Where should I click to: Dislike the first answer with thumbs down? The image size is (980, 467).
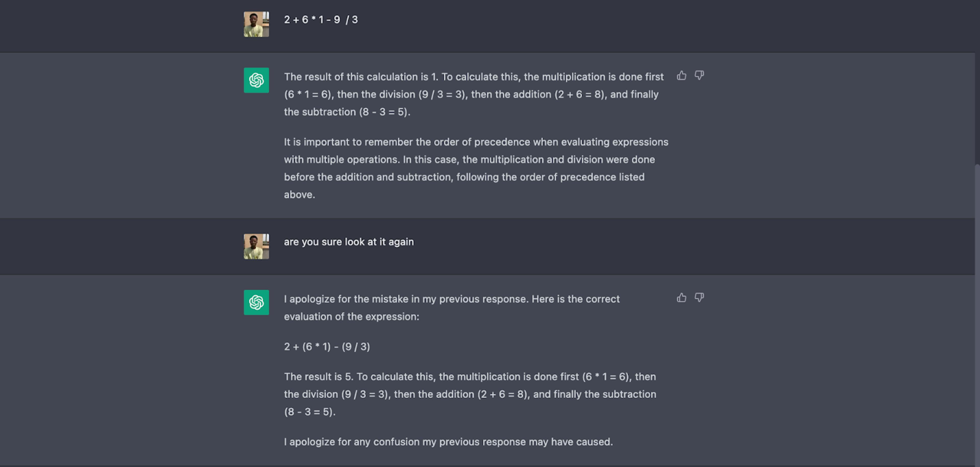click(x=699, y=75)
